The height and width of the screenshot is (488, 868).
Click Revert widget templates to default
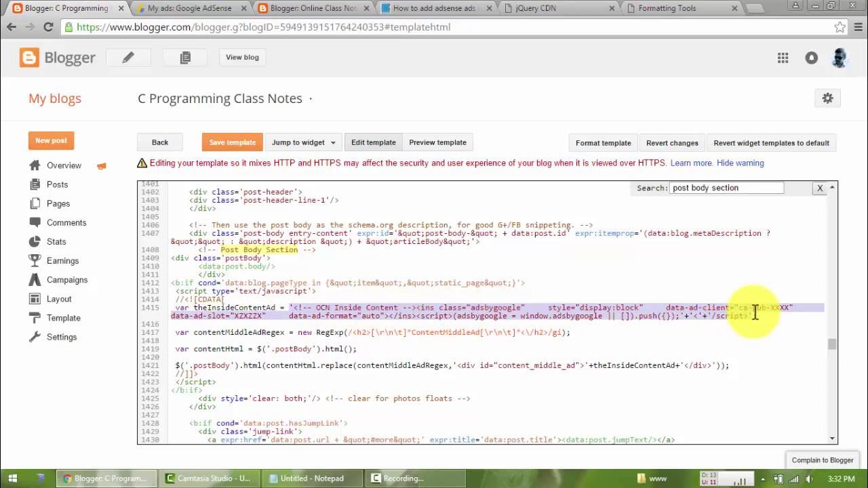coord(772,143)
